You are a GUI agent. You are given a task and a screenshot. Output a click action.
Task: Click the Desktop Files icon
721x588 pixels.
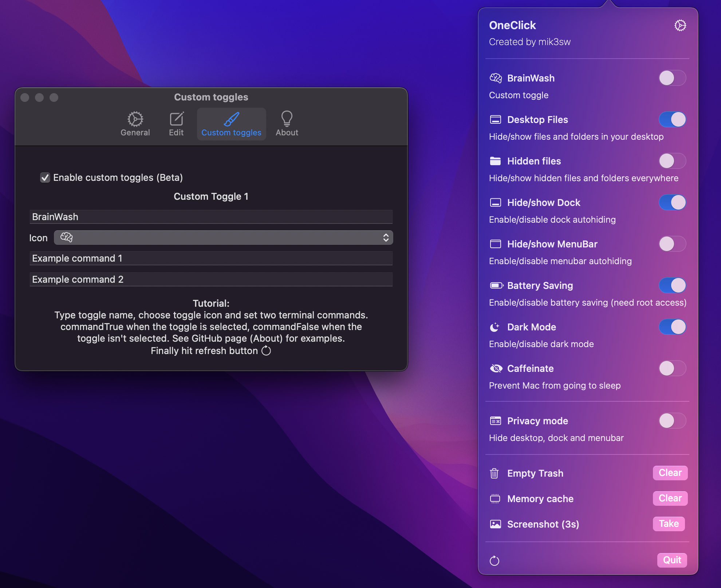pos(495,120)
